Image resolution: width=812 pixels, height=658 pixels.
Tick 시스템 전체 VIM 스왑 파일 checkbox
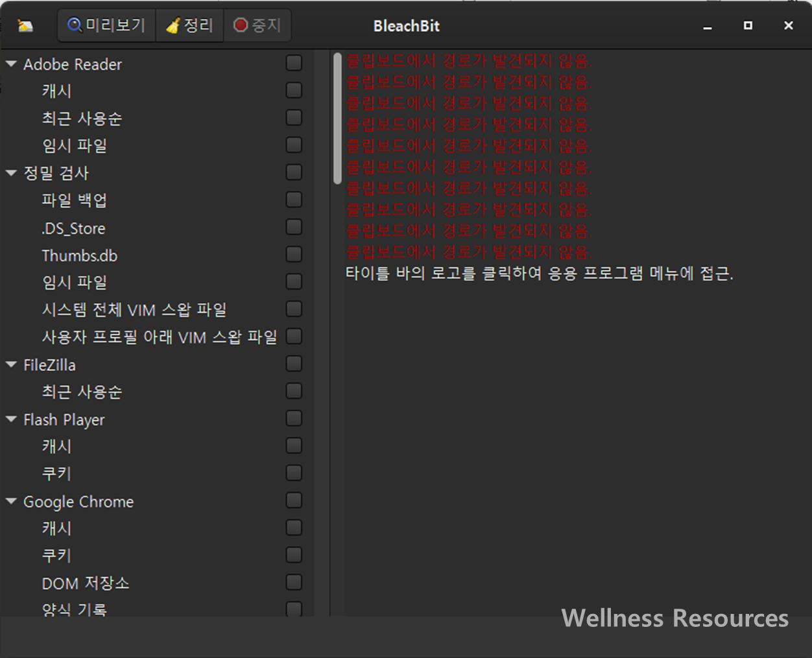(x=294, y=309)
